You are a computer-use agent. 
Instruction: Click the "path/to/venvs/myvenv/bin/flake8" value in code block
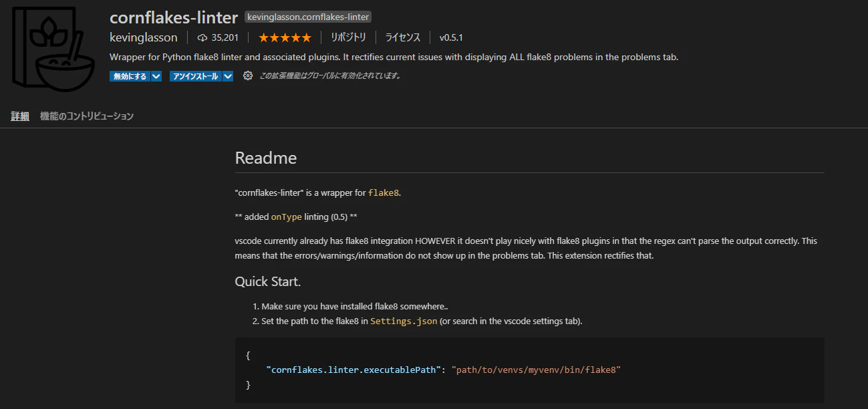click(x=537, y=370)
